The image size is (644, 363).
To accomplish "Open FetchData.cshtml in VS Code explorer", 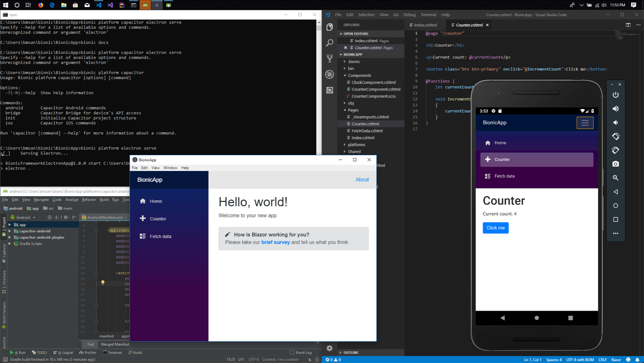I will pyautogui.click(x=367, y=131).
